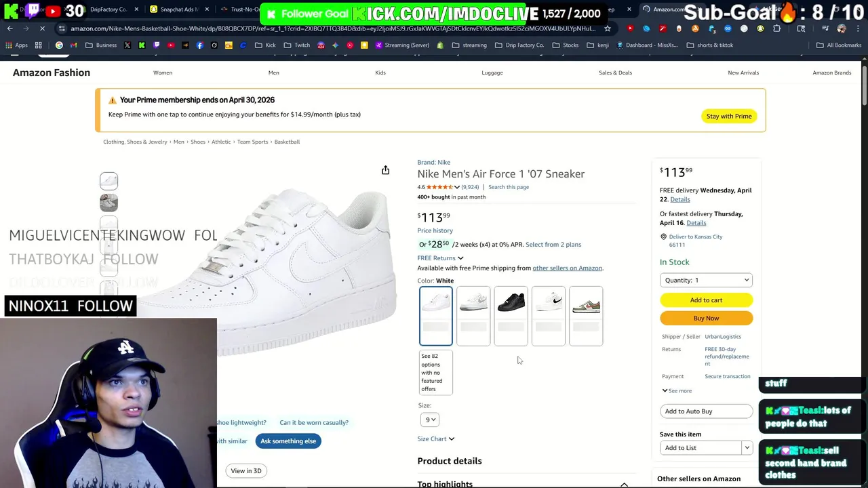Expand the FREE Returns details
The height and width of the screenshot is (488, 868).
coord(440,258)
